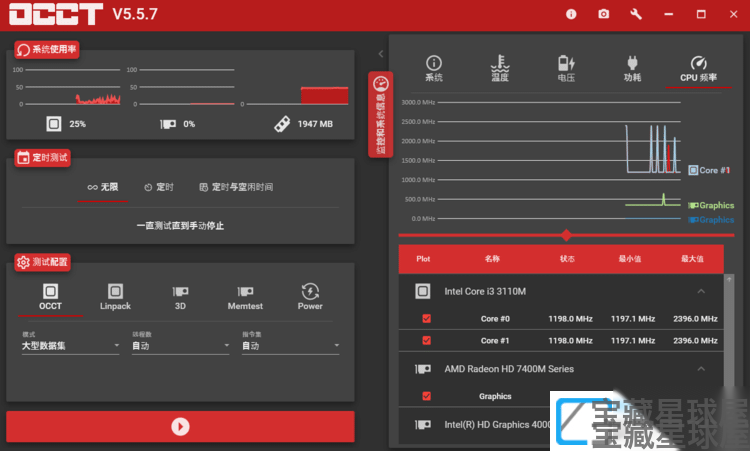The image size is (750, 451).
Task: Open the 大型数据集 mode dropdown
Action: (x=70, y=345)
